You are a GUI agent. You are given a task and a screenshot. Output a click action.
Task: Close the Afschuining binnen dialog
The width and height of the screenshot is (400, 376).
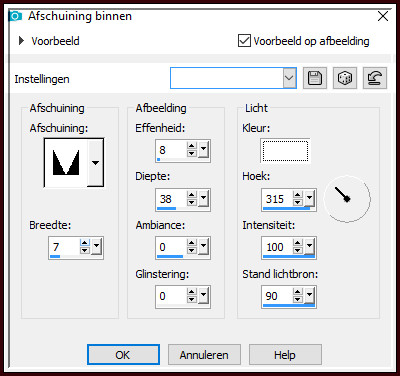[383, 16]
